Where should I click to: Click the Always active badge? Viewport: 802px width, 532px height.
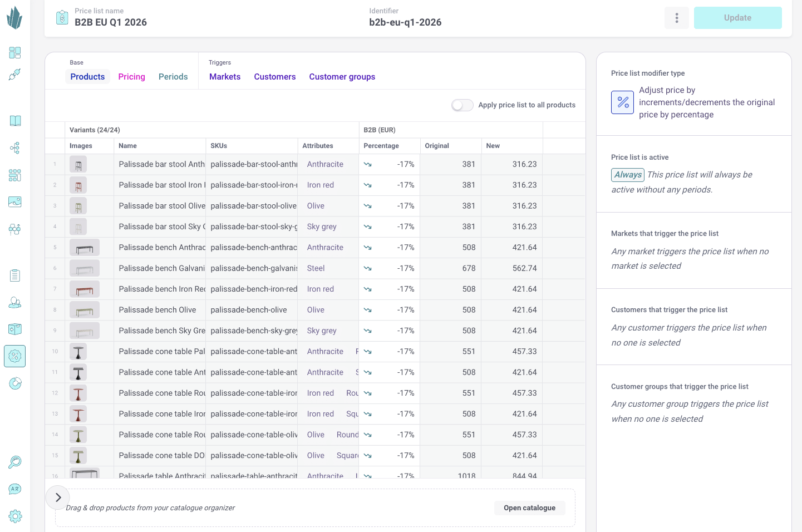pyautogui.click(x=628, y=175)
